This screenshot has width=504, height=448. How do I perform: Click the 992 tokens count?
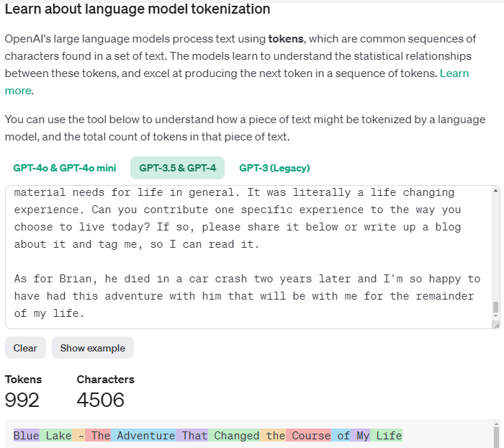pyautogui.click(x=22, y=400)
